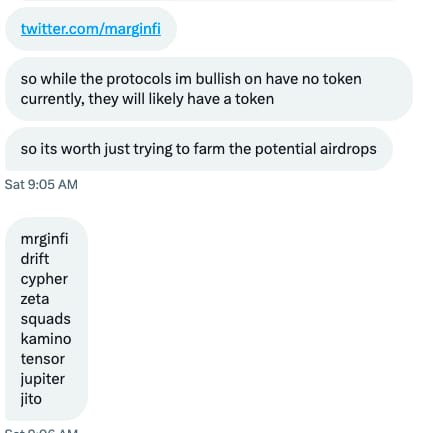Open the twitter.com/marginfi link
The width and height of the screenshot is (436, 433).
91,29
